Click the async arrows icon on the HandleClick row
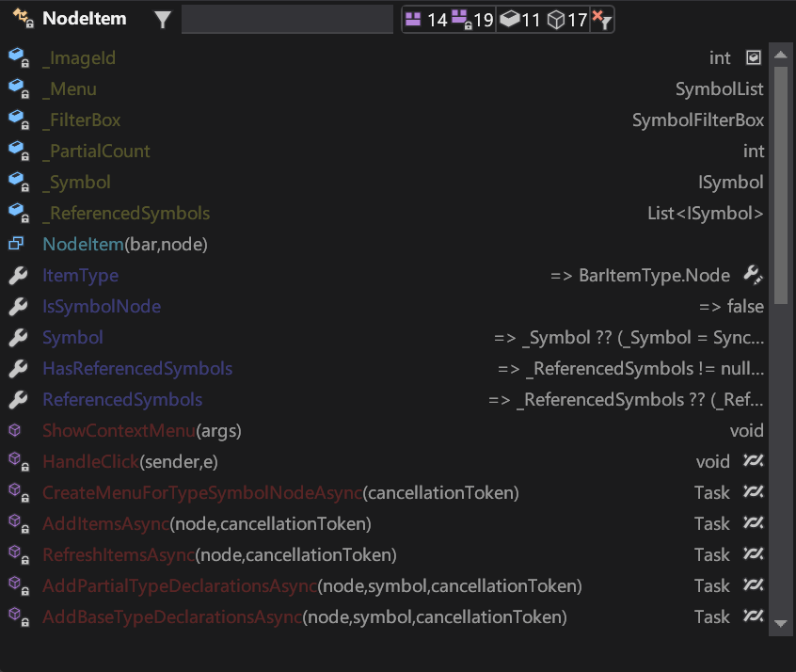This screenshot has width=796, height=672. click(x=753, y=461)
